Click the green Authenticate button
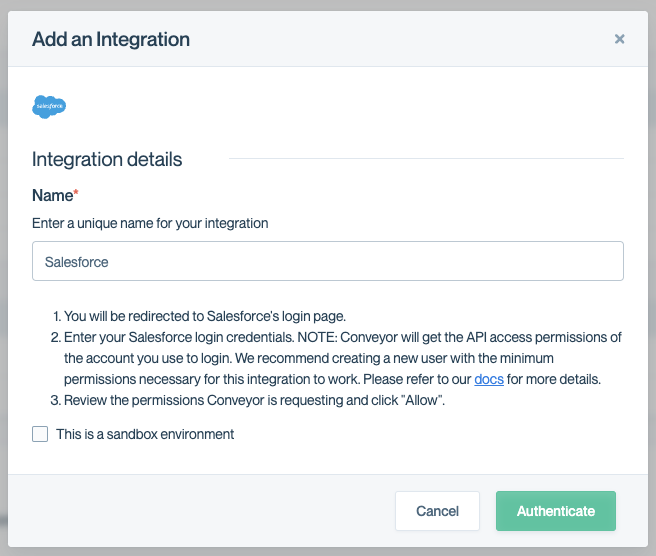Screen dimensions: 656x556 coord(556,511)
